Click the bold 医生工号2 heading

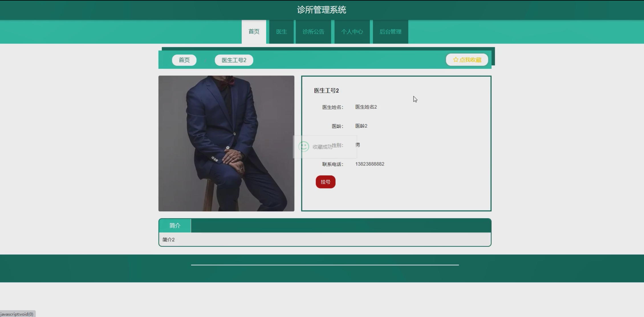click(x=326, y=91)
